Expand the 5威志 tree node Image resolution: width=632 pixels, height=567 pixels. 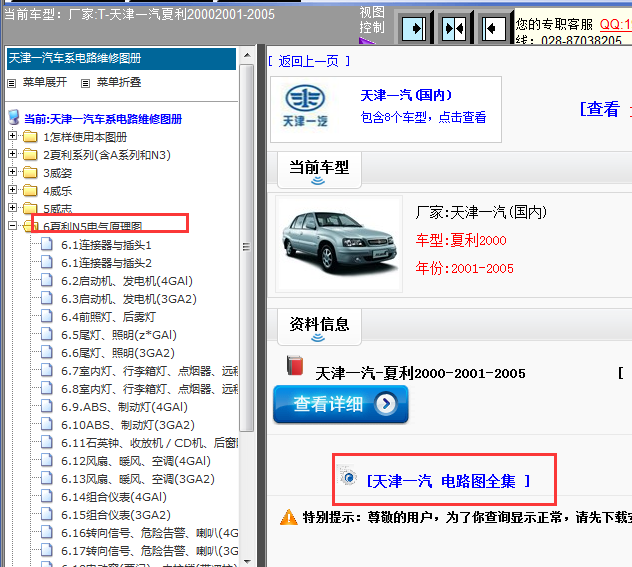[12, 208]
